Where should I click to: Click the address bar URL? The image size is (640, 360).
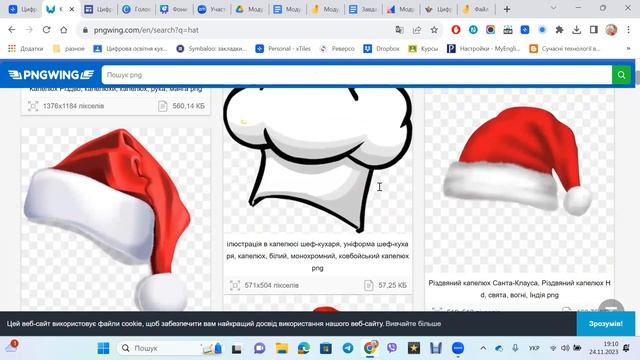[x=146, y=30]
